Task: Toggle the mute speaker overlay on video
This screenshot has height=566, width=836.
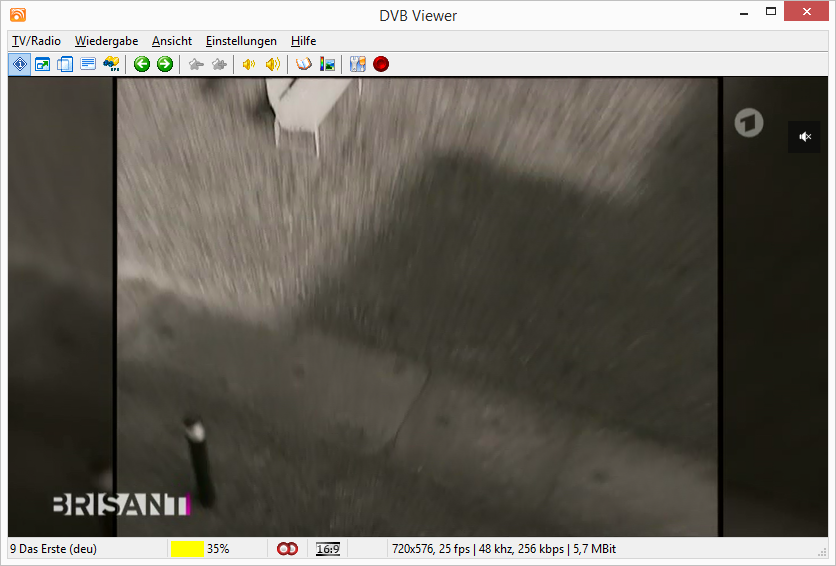Action: click(804, 137)
